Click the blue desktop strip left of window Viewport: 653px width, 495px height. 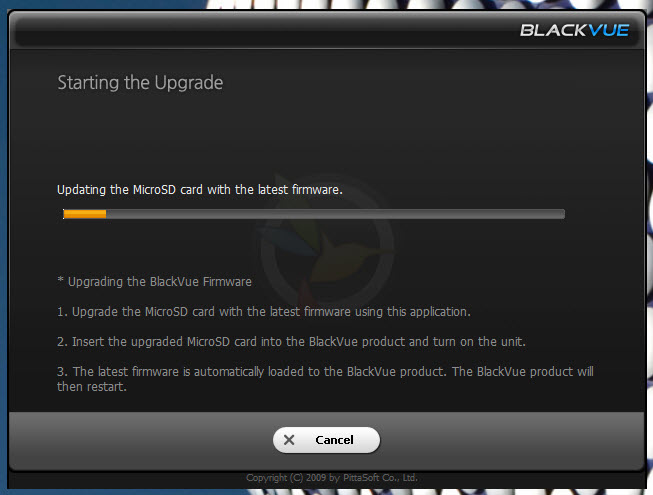point(3,250)
